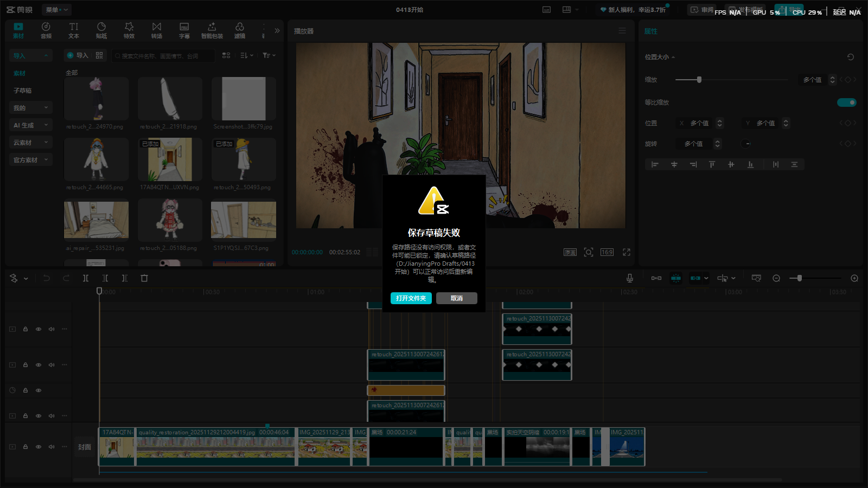Switch to the 文本 text tab
The image size is (868, 488).
point(74,30)
